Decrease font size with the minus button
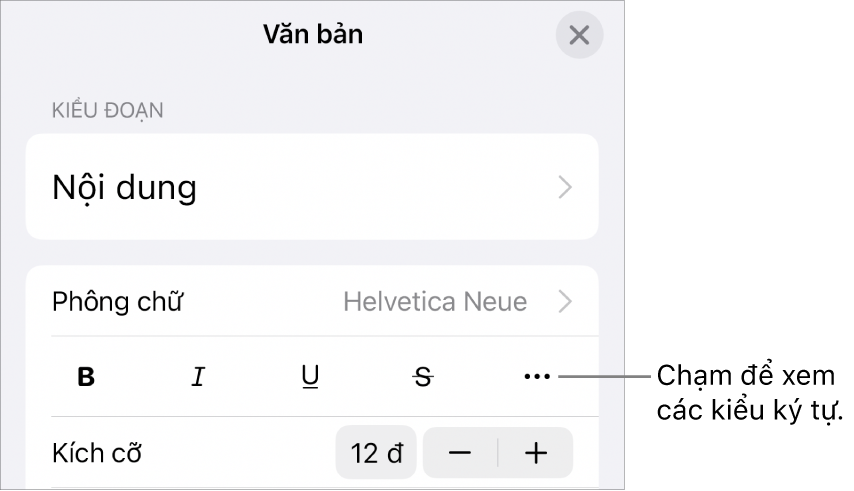854x491 pixels. (x=460, y=453)
